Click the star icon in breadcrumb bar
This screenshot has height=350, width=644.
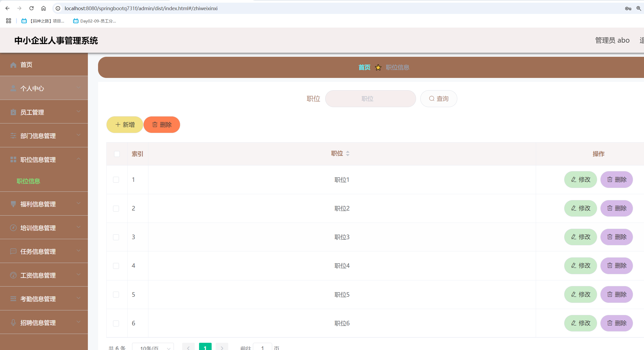[378, 67]
